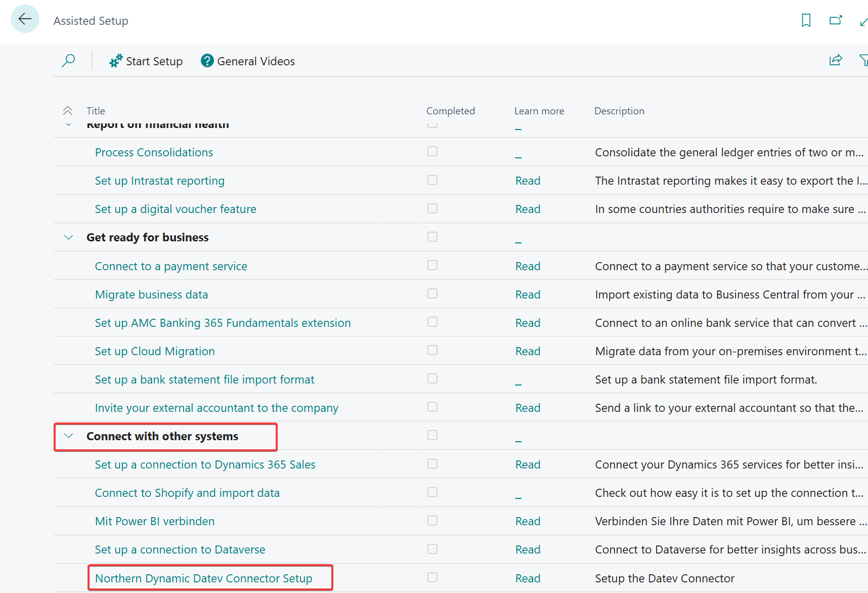
Task: Collapse the Get ready for business group
Action: [69, 237]
